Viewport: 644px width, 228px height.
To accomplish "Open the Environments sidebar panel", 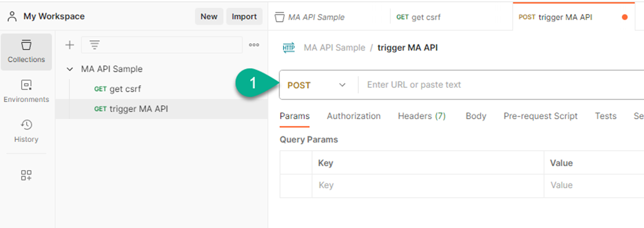I will [x=26, y=92].
